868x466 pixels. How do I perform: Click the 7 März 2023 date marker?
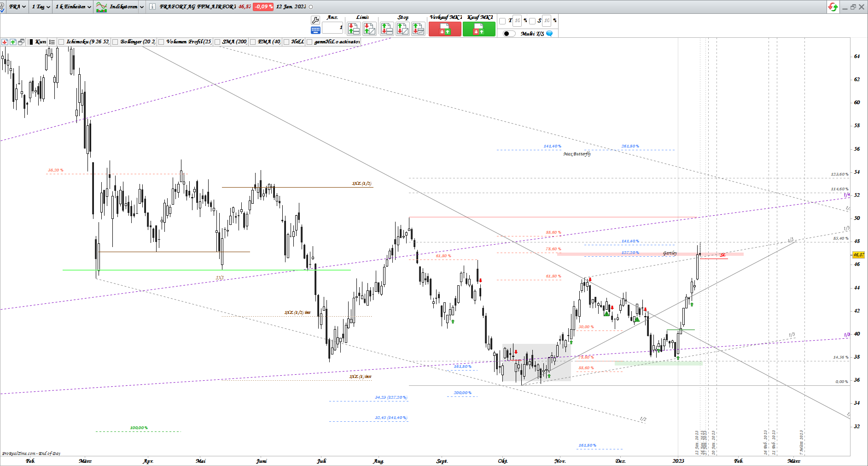pos(801,442)
